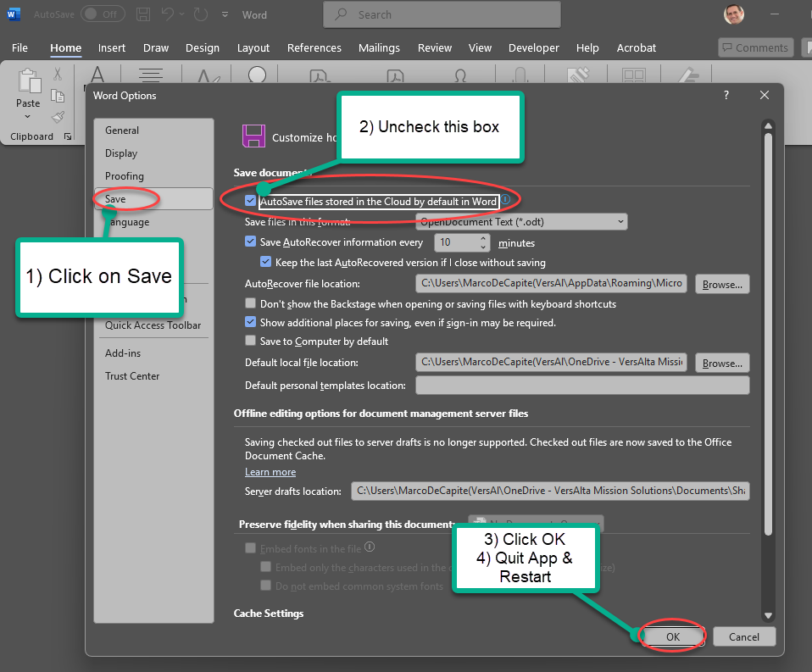
Task: Select Display in Word Options sidebar
Action: click(x=153, y=153)
